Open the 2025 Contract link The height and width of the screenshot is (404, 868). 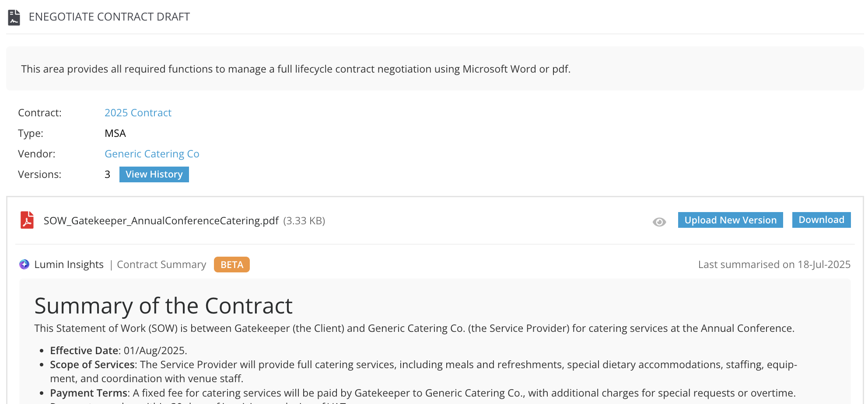click(x=138, y=113)
